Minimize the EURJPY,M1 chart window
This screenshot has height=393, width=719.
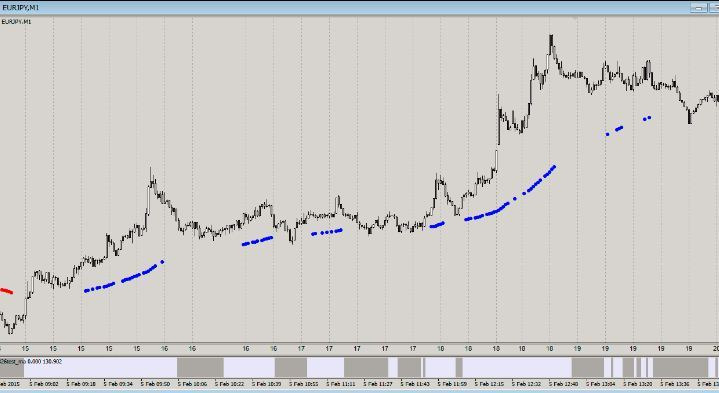pos(699,8)
